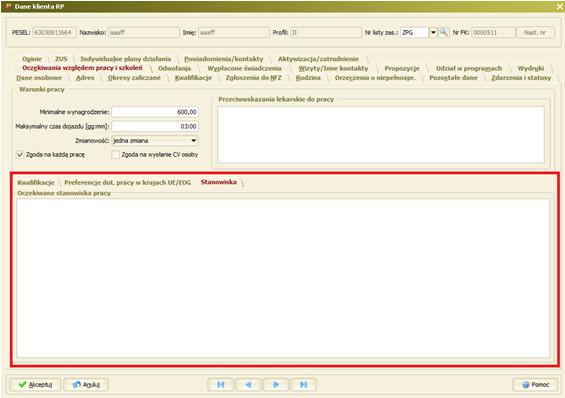Viewport: 565px width, 398px height.
Task: Click the magnifier search icon next to ZPG
Action: pos(443,32)
